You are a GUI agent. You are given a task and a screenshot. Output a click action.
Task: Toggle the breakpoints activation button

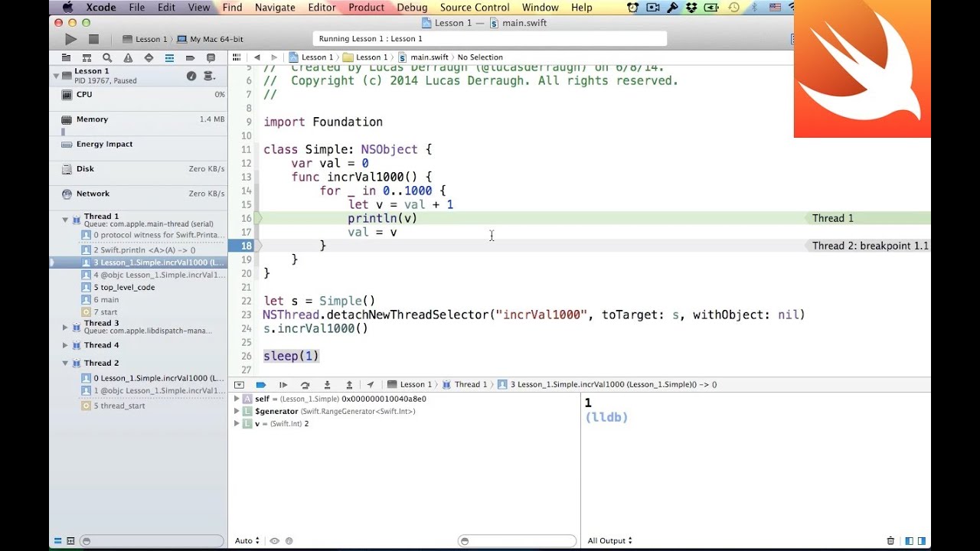[260, 385]
